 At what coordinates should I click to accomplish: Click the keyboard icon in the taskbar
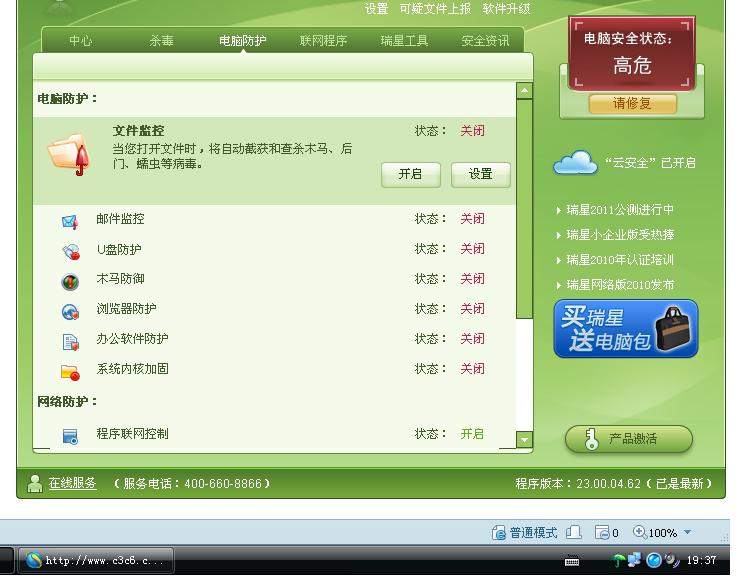[572, 561]
